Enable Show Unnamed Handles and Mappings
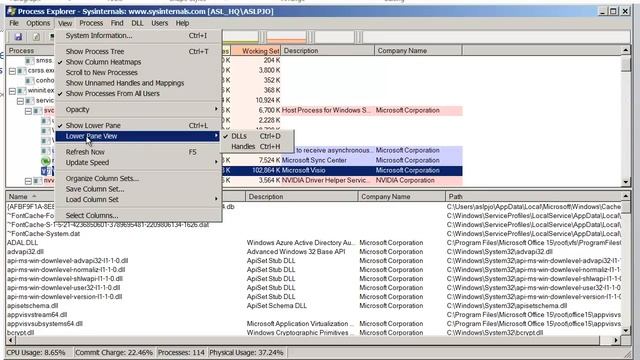The width and height of the screenshot is (640, 360). [x=124, y=83]
